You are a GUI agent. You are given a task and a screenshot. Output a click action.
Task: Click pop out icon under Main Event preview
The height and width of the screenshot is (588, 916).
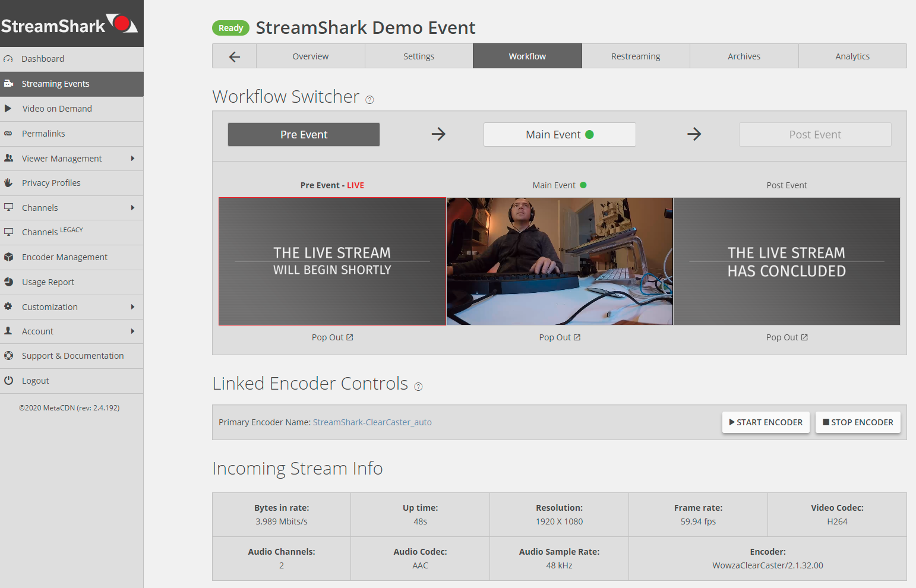click(x=577, y=337)
